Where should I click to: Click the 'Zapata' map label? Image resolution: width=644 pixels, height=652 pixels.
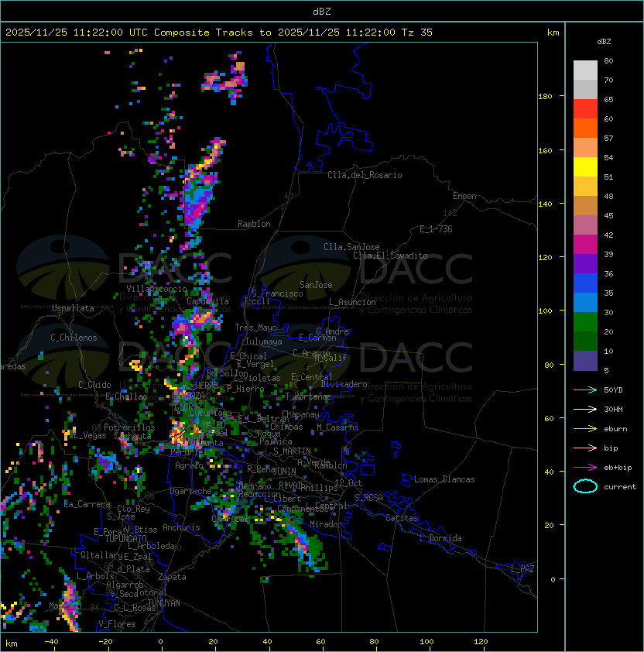point(172,577)
